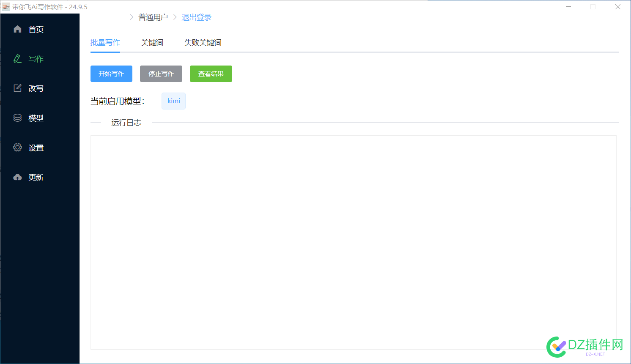This screenshot has width=631, height=364.
Task: Go to the 模型 sidebar menu item
Action: [40, 118]
